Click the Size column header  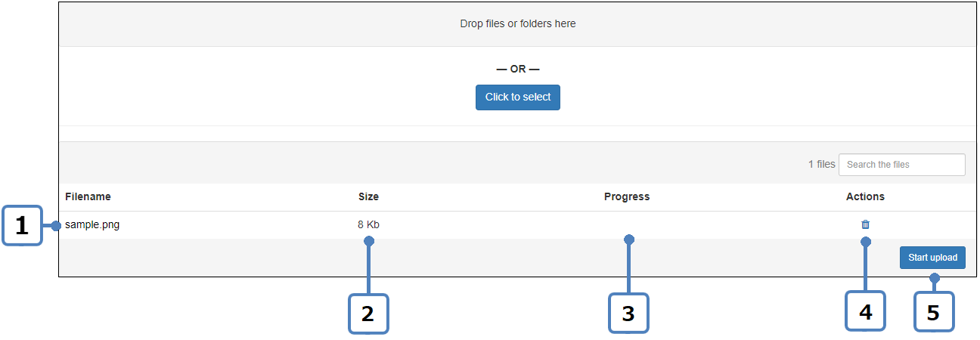click(368, 196)
